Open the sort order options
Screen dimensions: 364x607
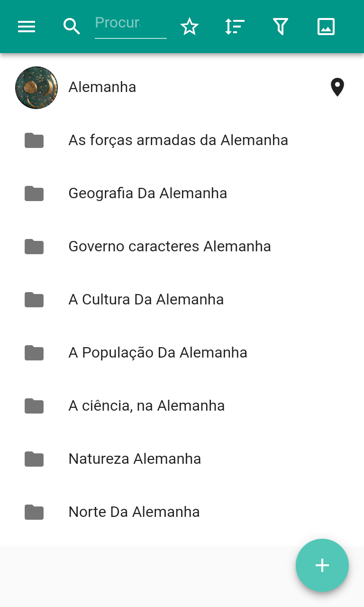tap(235, 27)
